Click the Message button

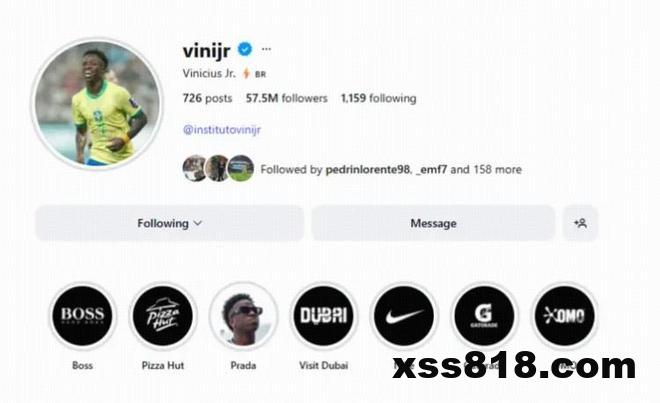[x=433, y=223]
